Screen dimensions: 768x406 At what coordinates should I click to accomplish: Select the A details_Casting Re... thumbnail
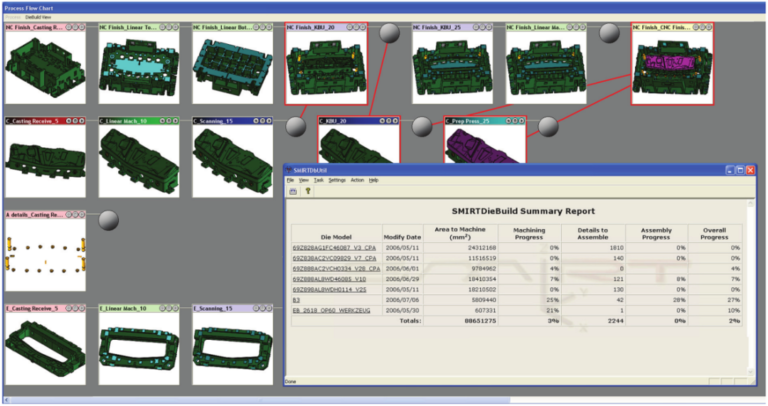[45, 255]
